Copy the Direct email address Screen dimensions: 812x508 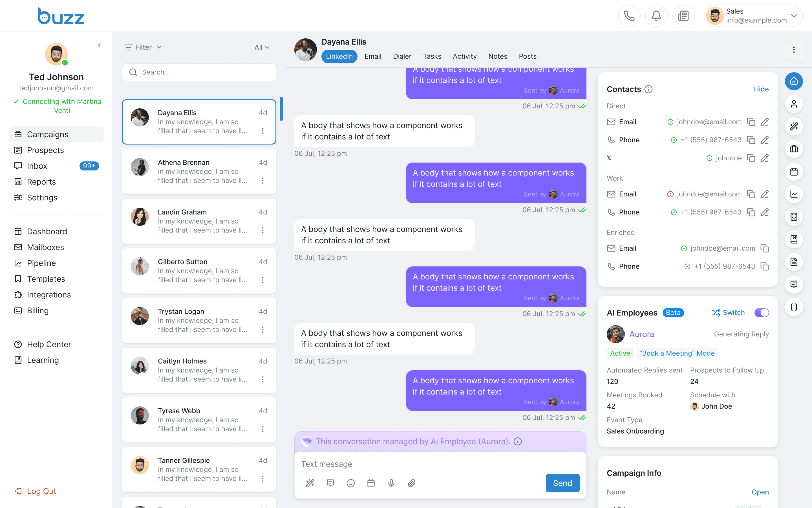click(751, 122)
